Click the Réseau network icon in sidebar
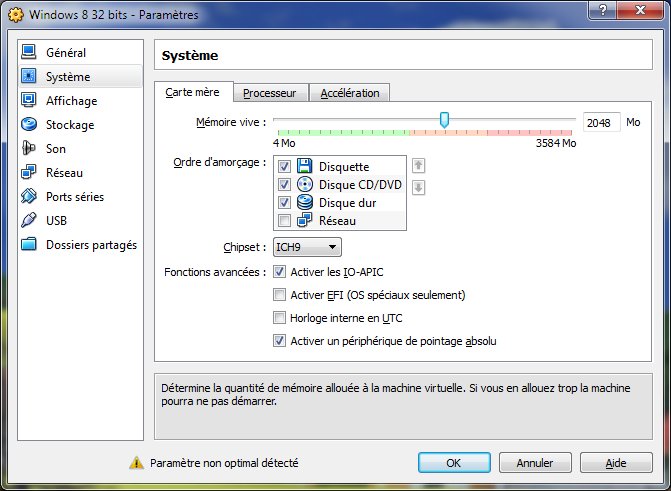Viewport: 671px width, 491px height. [x=29, y=172]
